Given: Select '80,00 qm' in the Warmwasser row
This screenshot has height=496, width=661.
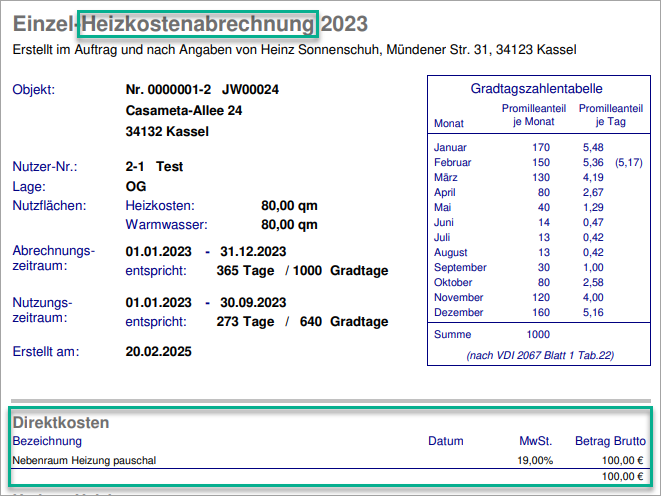Looking at the screenshot, I should click(289, 225).
